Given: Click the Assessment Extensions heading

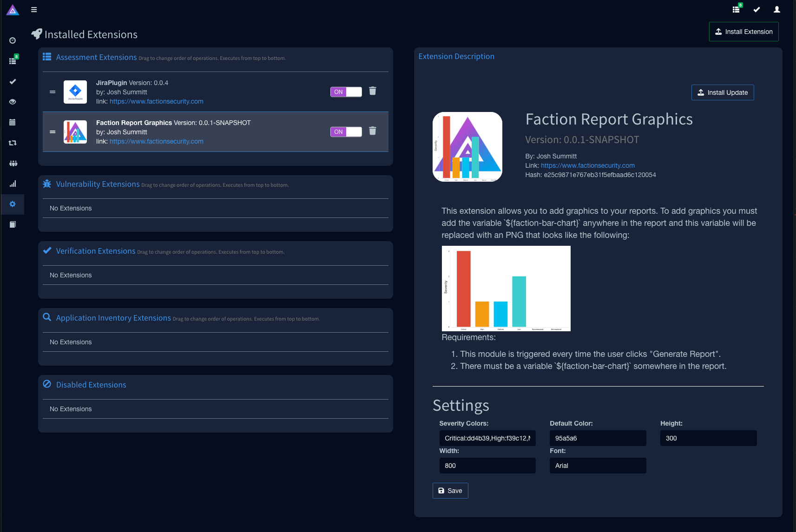Looking at the screenshot, I should click(x=97, y=57).
